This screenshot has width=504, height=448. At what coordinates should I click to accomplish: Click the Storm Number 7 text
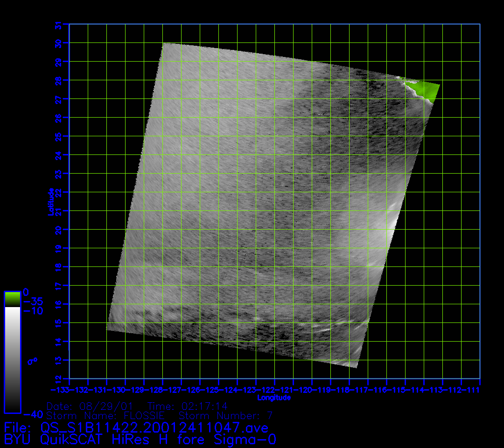226,415
